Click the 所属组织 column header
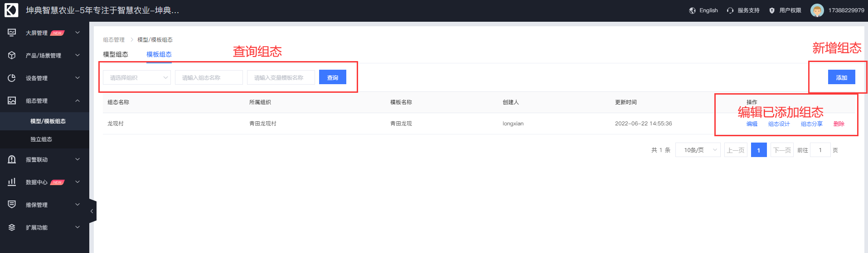The image size is (868, 253). click(x=260, y=102)
